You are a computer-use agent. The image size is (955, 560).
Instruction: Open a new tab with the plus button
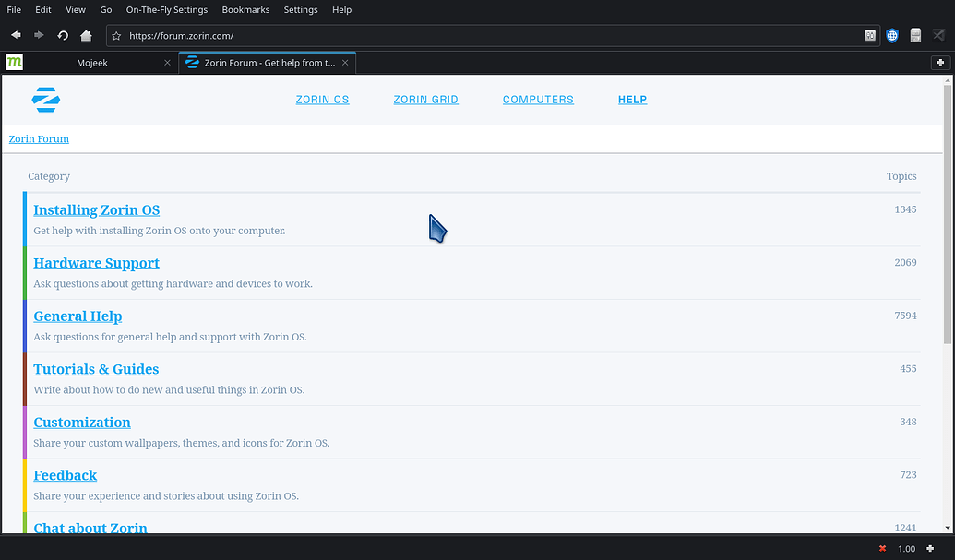[940, 62]
